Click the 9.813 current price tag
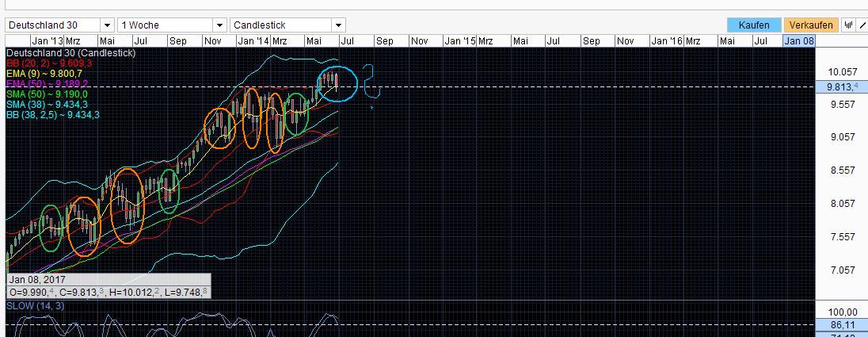 [x=839, y=86]
